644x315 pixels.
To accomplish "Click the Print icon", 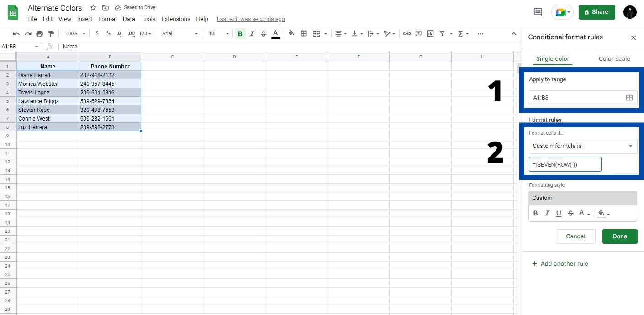I will coord(39,33).
